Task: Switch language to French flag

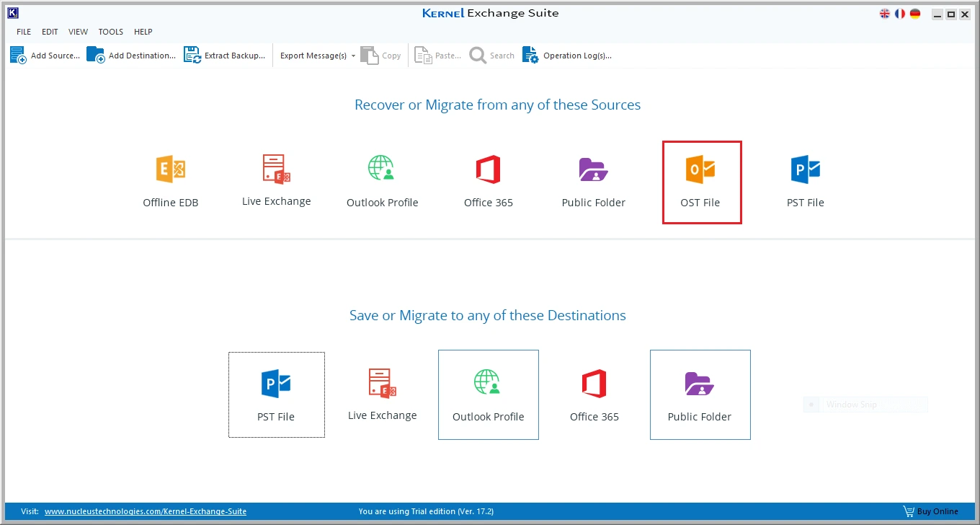Action: (900, 14)
